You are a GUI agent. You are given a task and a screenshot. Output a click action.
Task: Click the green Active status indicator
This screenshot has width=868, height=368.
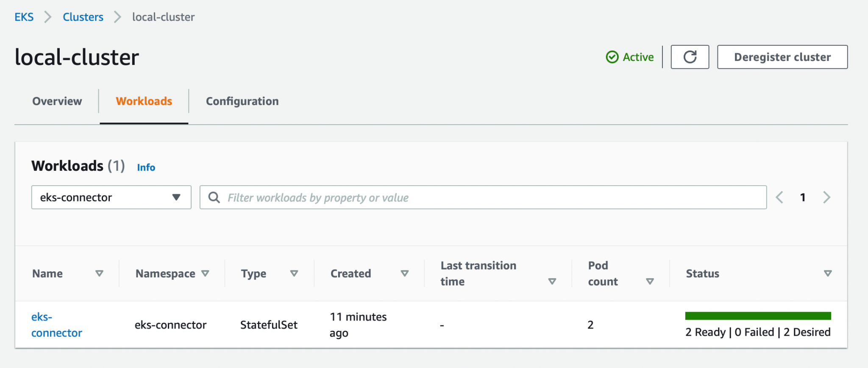click(630, 57)
